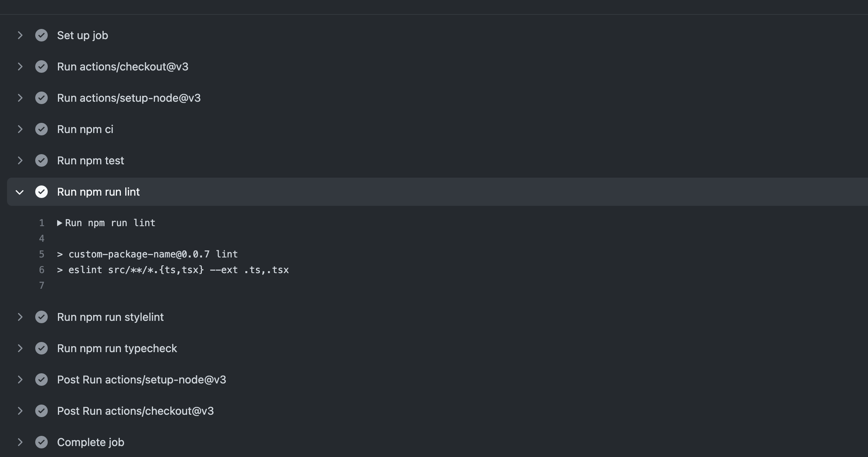The width and height of the screenshot is (868, 457).
Task: Click the success check icon for Set up job
Action: point(41,35)
